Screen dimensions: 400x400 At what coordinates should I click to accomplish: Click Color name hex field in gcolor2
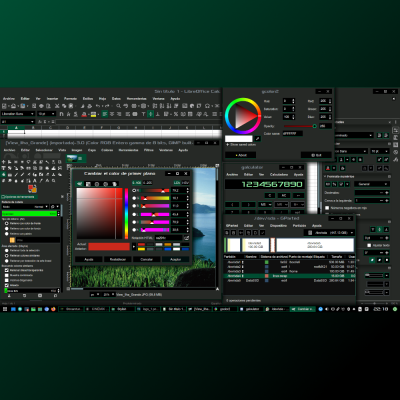click(x=293, y=133)
